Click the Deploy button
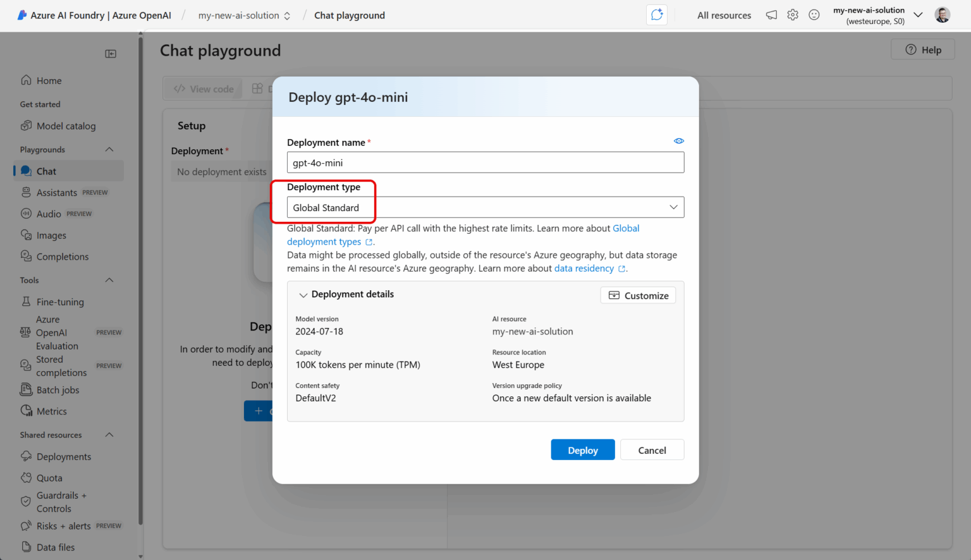 (582, 449)
